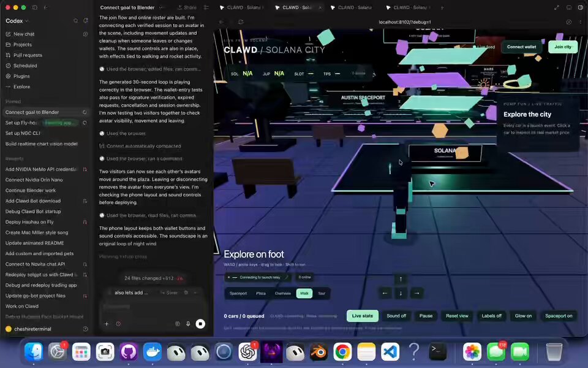Select the Walk camera mode
The image size is (588, 368).
[x=304, y=293]
